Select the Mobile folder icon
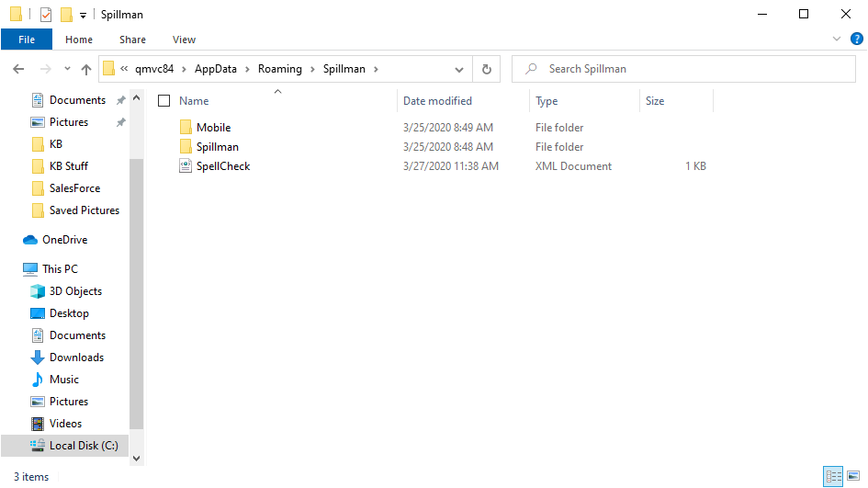Viewport: 868px width, 488px height. coord(186,128)
